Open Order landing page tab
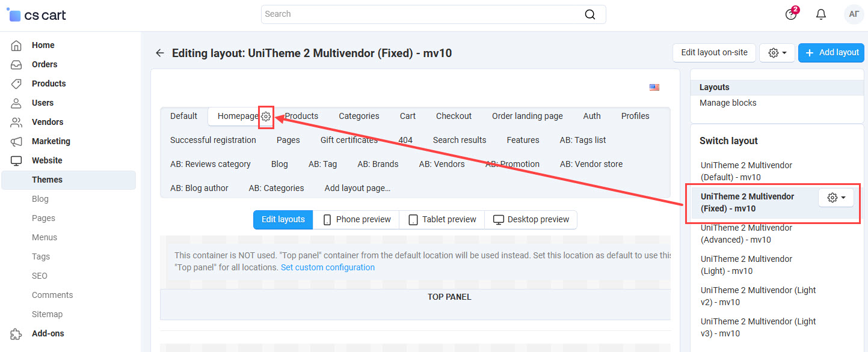Viewport: 868px width, 352px height. coord(528,116)
